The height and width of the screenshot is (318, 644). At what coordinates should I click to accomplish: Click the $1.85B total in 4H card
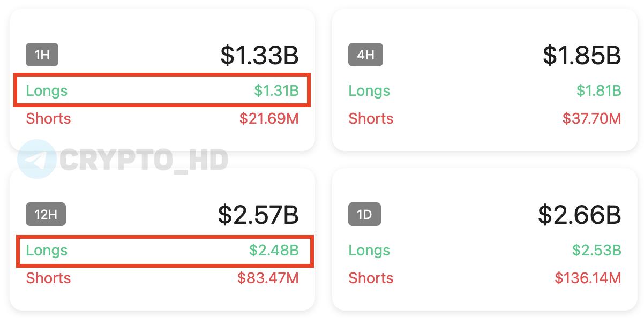(582, 55)
